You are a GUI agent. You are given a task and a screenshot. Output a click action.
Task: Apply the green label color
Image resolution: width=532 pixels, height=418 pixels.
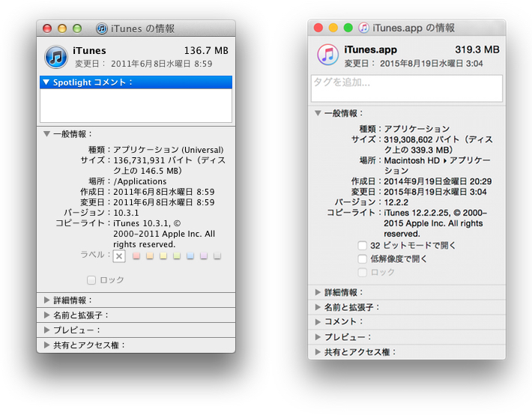(x=177, y=256)
